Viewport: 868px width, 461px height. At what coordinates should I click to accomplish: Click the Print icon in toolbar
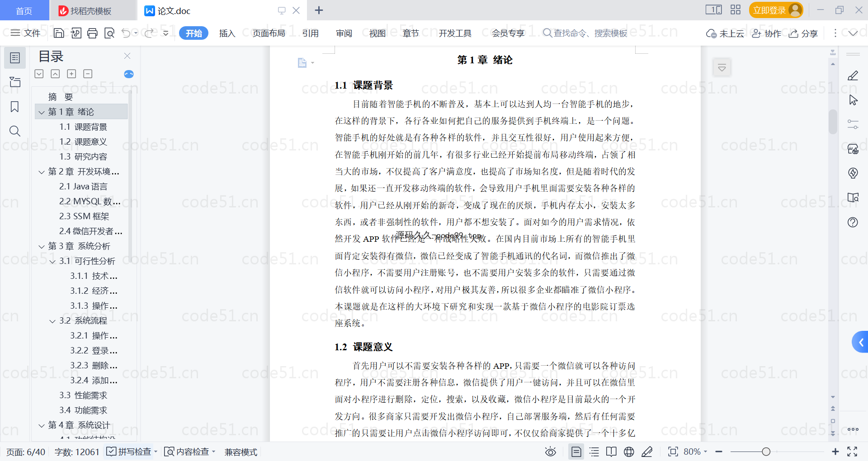(x=92, y=33)
